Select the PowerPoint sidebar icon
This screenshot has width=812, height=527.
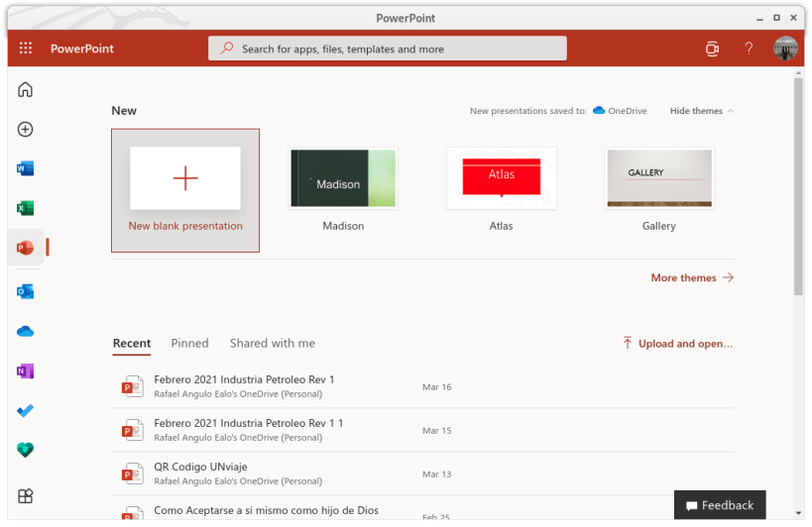tap(25, 248)
